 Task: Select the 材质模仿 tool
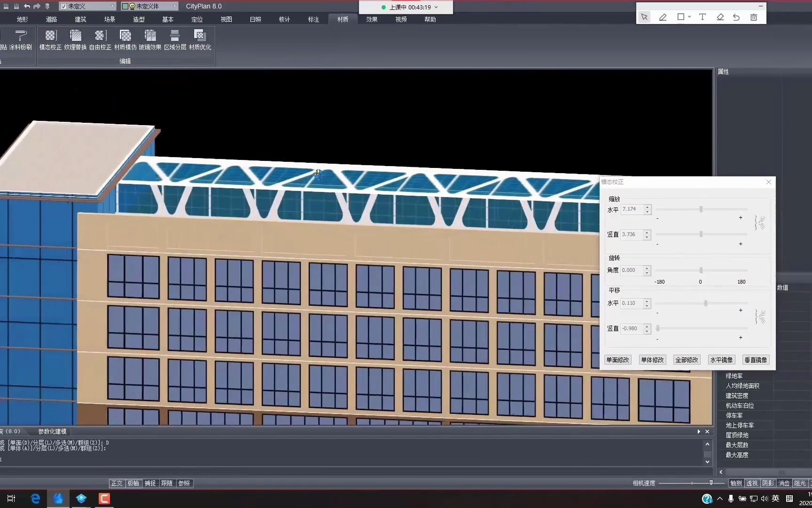click(125, 40)
